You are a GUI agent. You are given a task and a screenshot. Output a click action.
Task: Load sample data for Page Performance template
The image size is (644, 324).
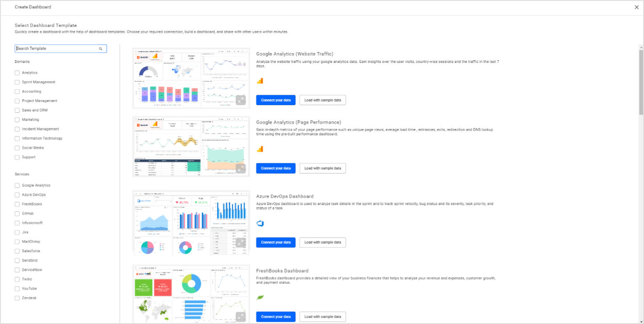(323, 169)
